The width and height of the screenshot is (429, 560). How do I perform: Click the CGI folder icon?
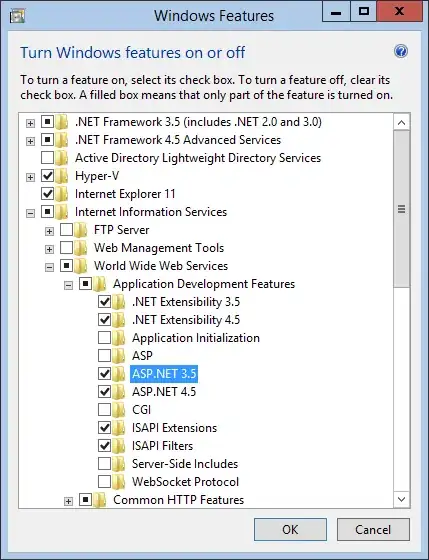click(119, 409)
